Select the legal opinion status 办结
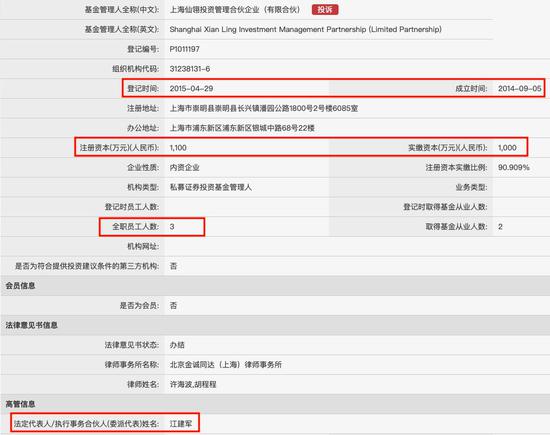The width and height of the screenshot is (550, 435). [177, 345]
